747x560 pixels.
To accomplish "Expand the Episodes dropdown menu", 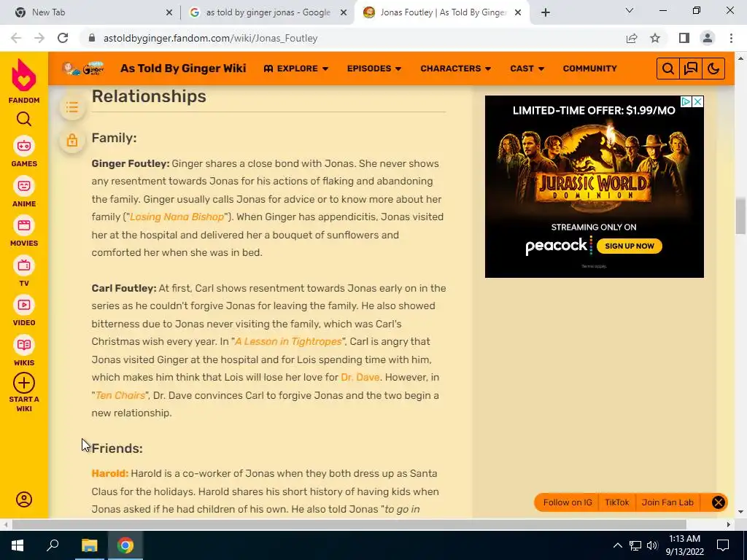I will point(374,69).
